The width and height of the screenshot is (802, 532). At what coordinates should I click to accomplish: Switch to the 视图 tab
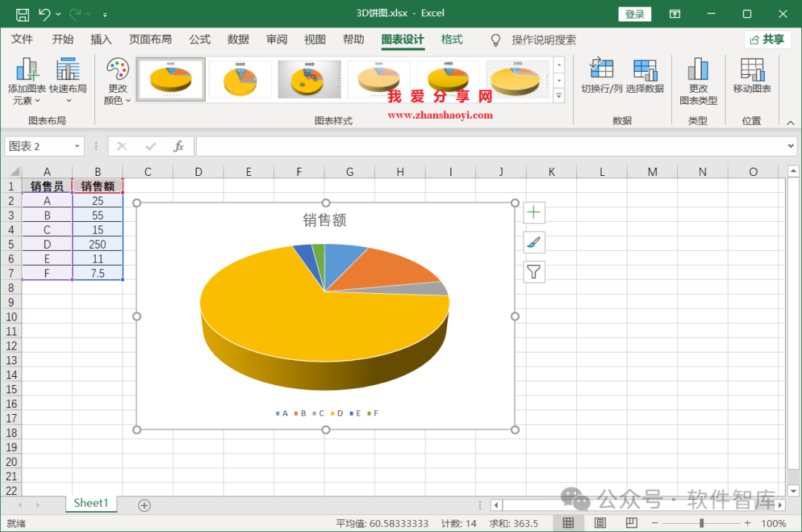[x=315, y=40]
